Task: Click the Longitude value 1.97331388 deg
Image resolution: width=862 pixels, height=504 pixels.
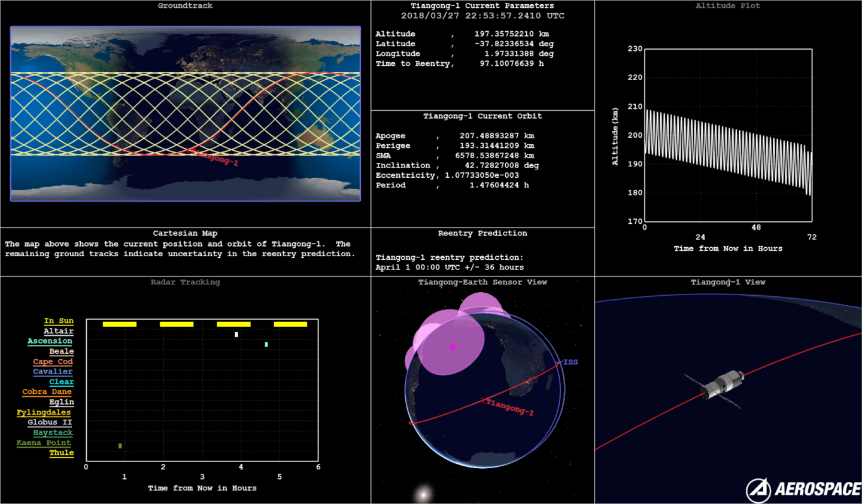Action: coord(519,54)
